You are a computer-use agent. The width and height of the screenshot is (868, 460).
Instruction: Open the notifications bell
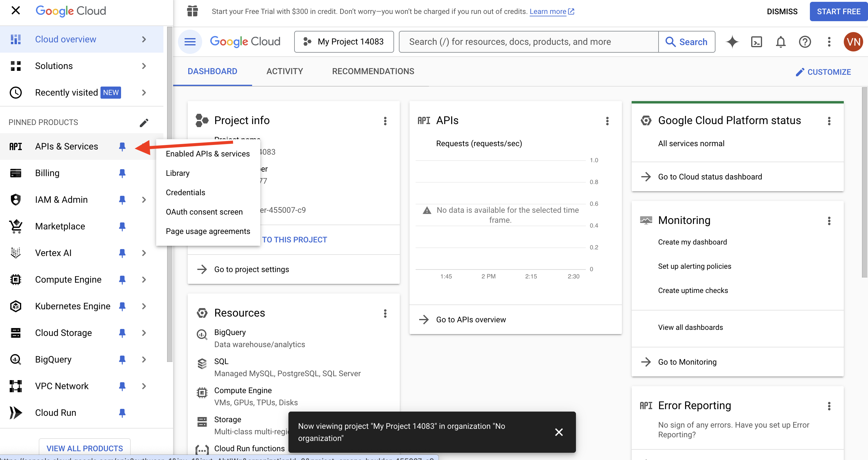781,42
